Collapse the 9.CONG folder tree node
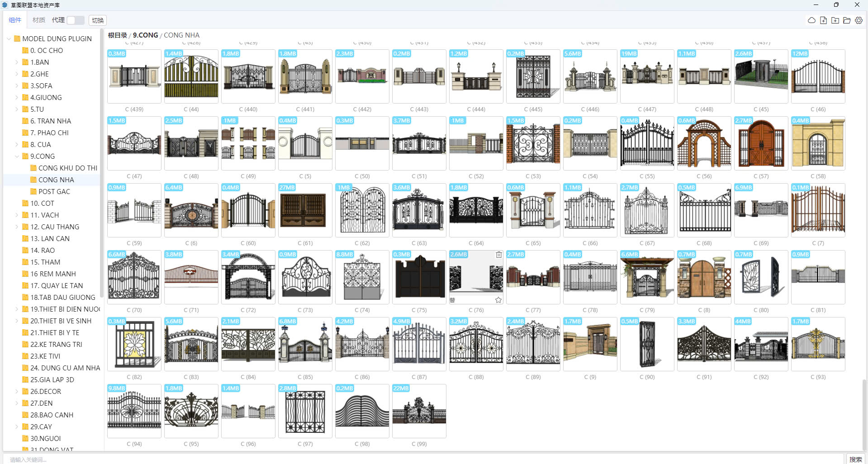Screen dimensions: 868x464 click(17, 156)
